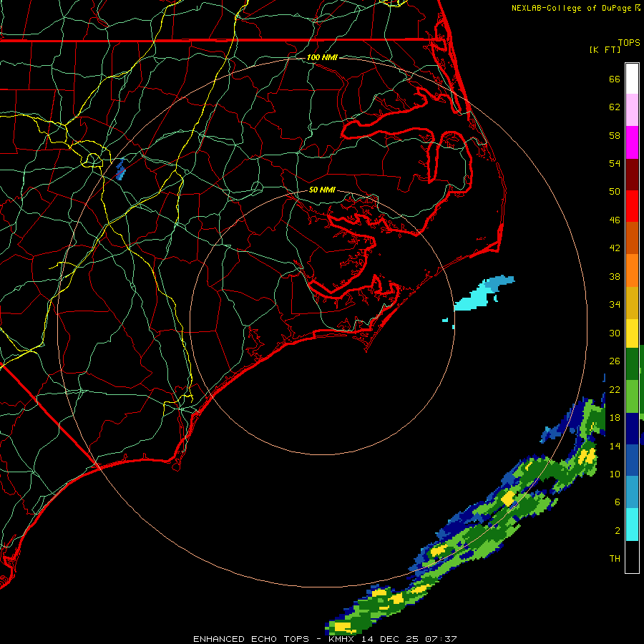
Task: Click the 66 legend value
Action: pyautogui.click(x=615, y=79)
